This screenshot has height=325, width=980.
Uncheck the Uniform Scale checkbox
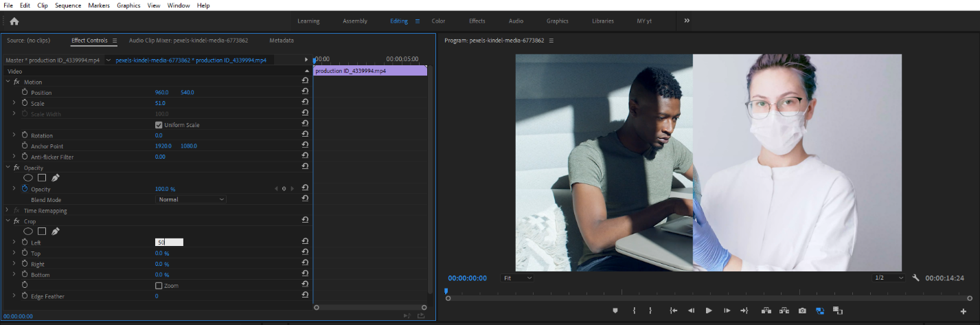point(159,125)
